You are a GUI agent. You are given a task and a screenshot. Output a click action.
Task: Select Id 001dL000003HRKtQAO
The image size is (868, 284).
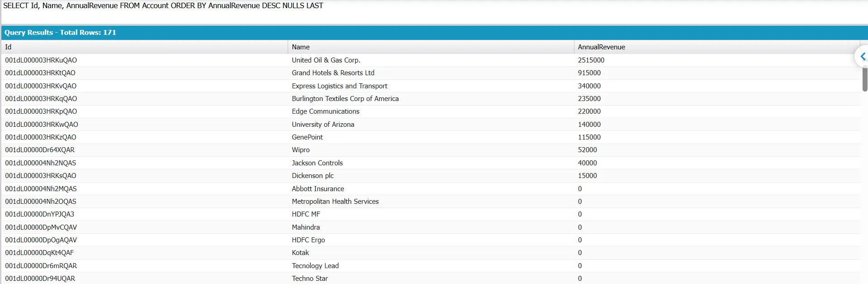pyautogui.click(x=40, y=73)
